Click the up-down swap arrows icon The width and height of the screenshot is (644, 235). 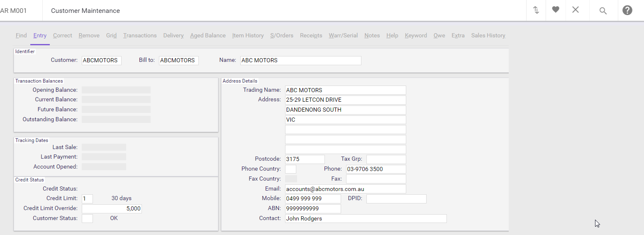[536, 10]
